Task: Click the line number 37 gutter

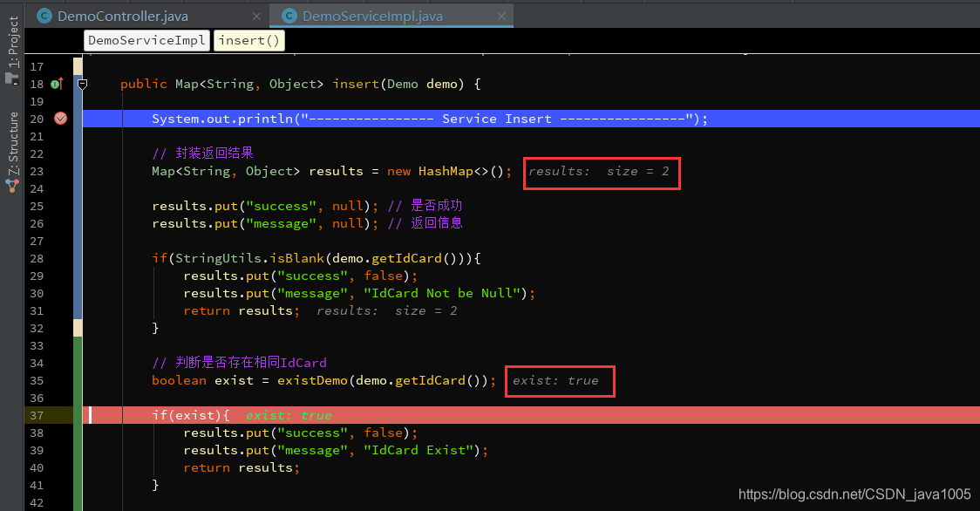Action: (x=37, y=415)
